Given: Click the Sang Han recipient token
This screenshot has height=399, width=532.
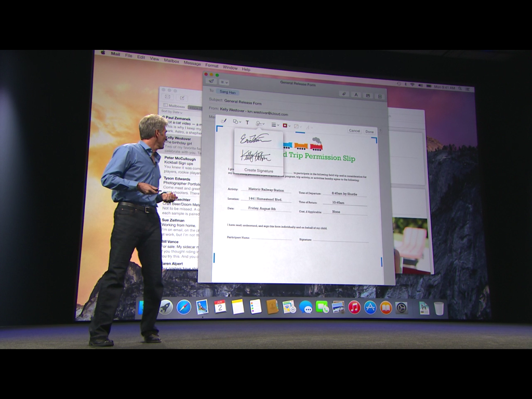Looking at the screenshot, I should (x=228, y=92).
